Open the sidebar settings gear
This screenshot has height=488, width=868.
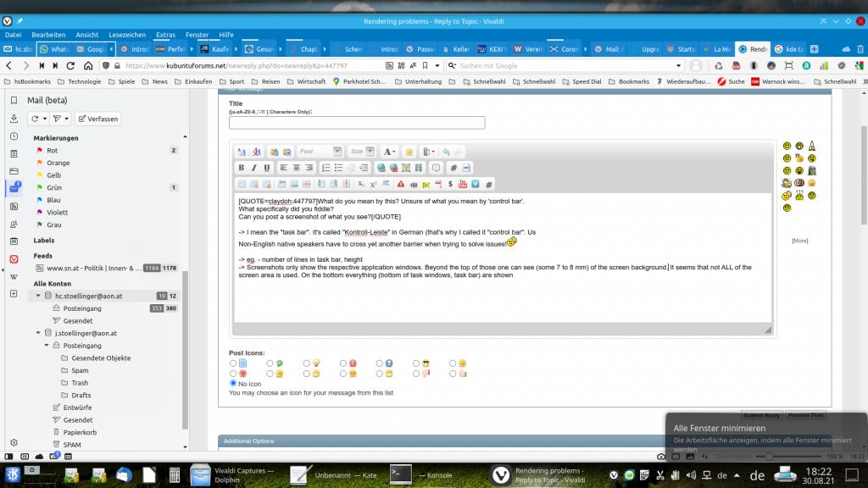point(14,442)
